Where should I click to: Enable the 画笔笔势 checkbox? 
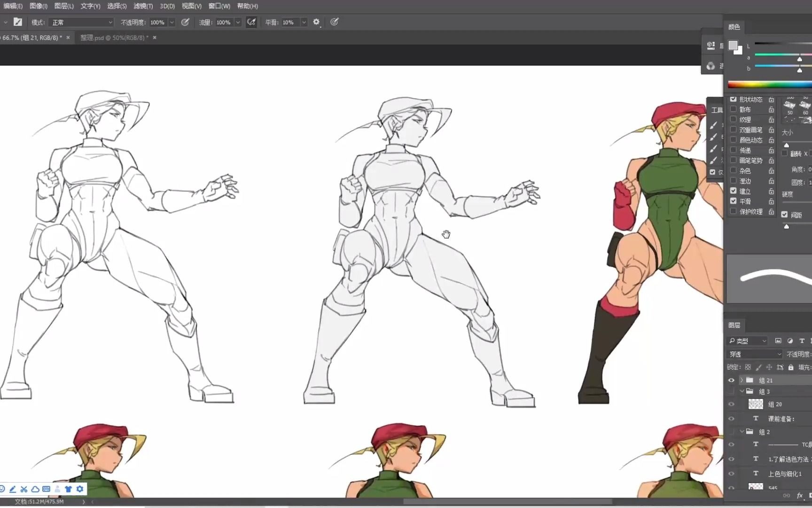point(733,160)
